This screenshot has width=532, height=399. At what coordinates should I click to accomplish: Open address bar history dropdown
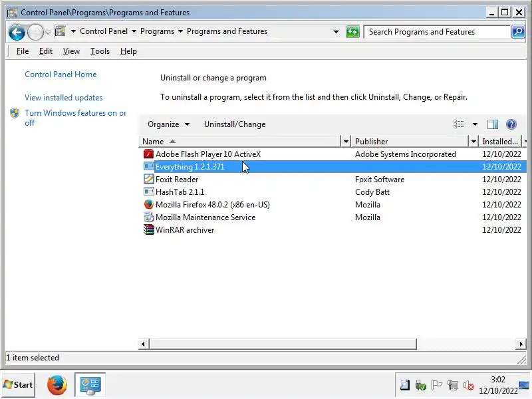(336, 32)
